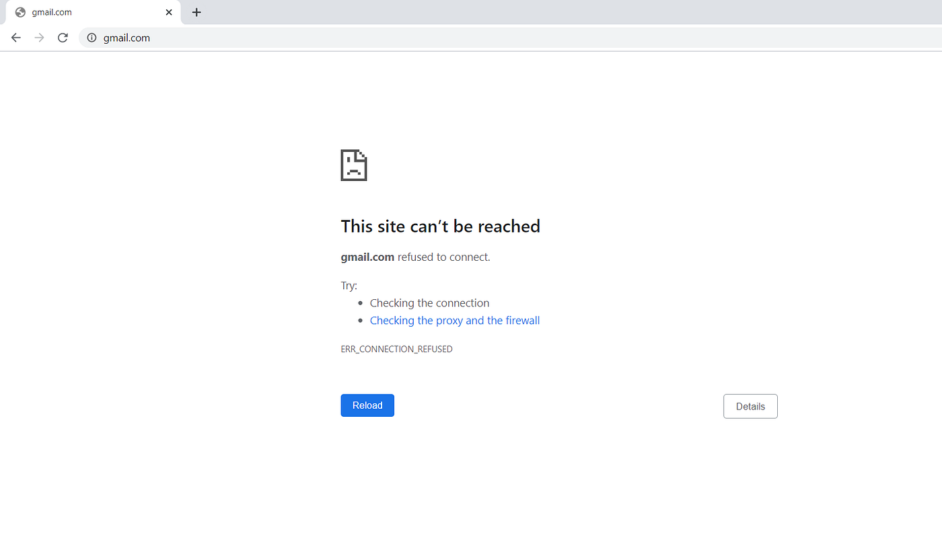Click the Try: label above suggestions
The height and width of the screenshot is (560, 942).
pos(349,285)
